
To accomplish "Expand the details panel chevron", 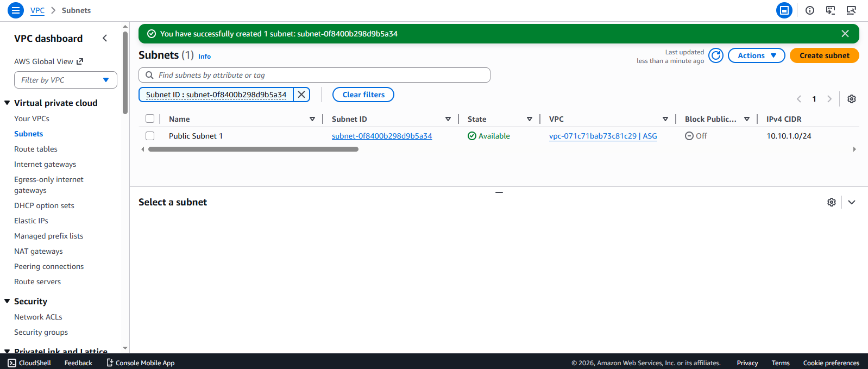I will tap(852, 202).
